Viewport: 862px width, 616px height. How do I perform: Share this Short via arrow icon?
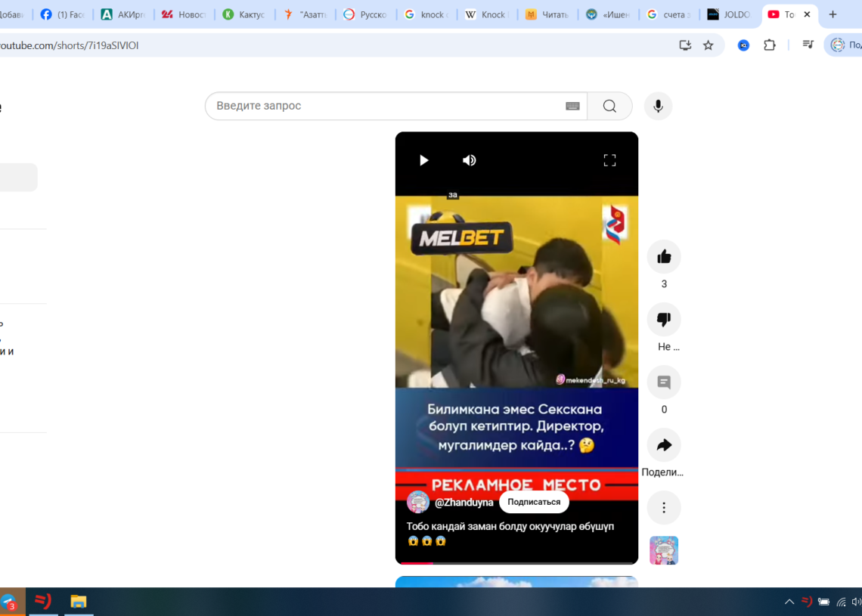coord(664,445)
